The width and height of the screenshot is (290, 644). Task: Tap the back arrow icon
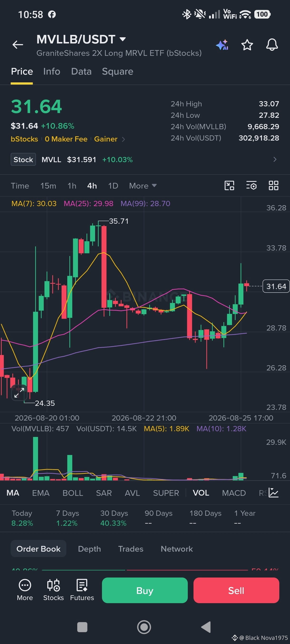[x=18, y=45]
